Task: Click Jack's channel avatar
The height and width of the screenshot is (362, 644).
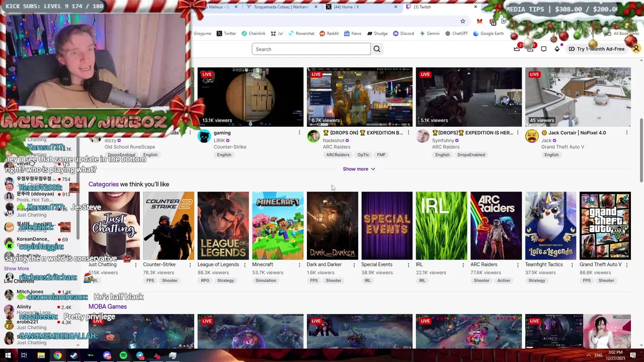Action: click(532, 136)
